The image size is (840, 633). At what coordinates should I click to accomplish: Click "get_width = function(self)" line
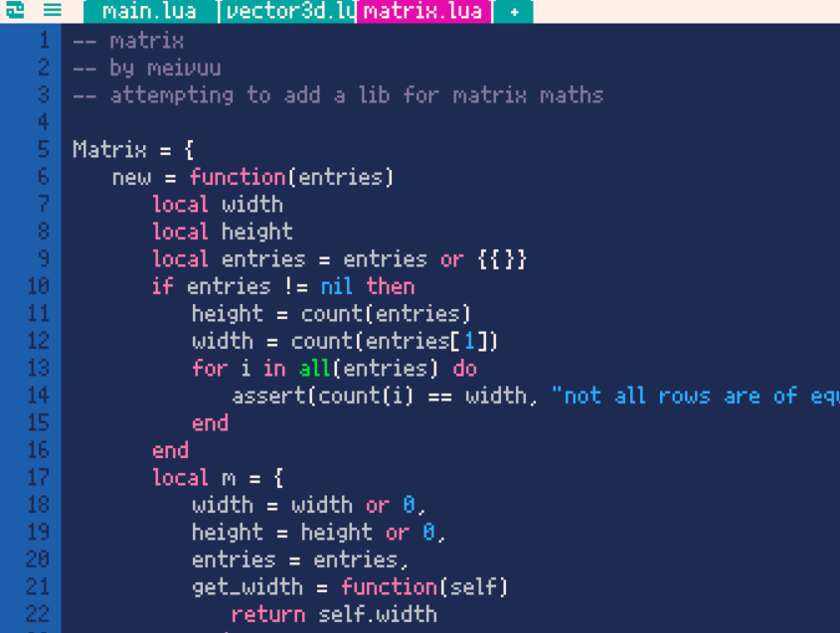(x=350, y=587)
